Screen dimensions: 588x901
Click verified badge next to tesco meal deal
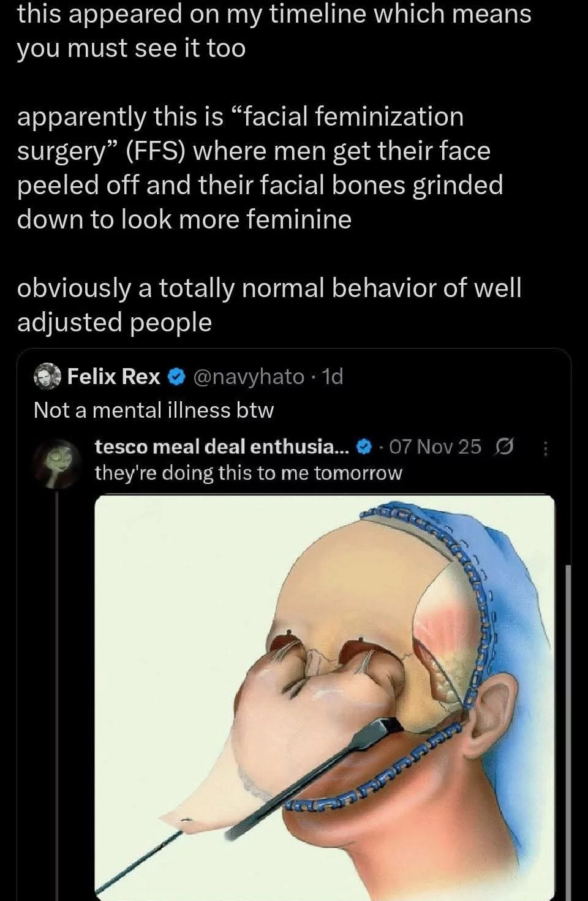pos(364,447)
